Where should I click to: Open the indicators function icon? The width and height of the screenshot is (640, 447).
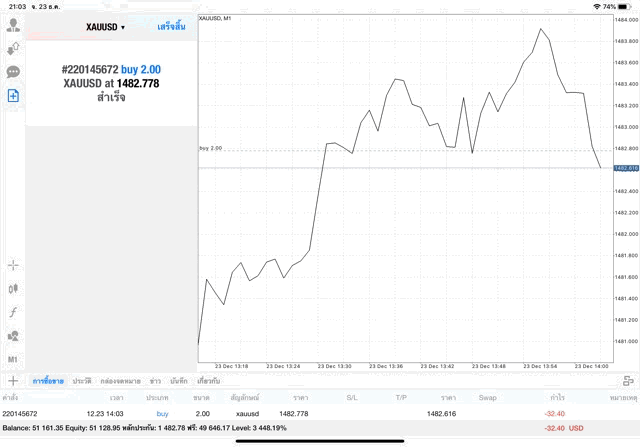13,312
